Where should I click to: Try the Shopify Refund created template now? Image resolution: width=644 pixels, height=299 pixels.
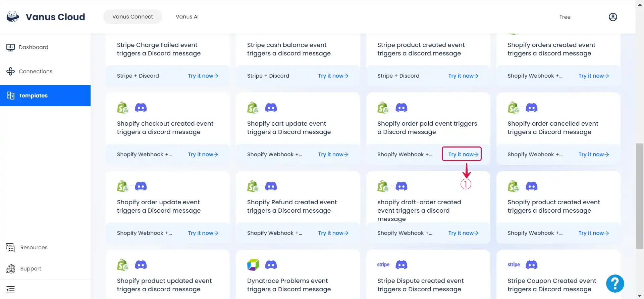coord(333,233)
